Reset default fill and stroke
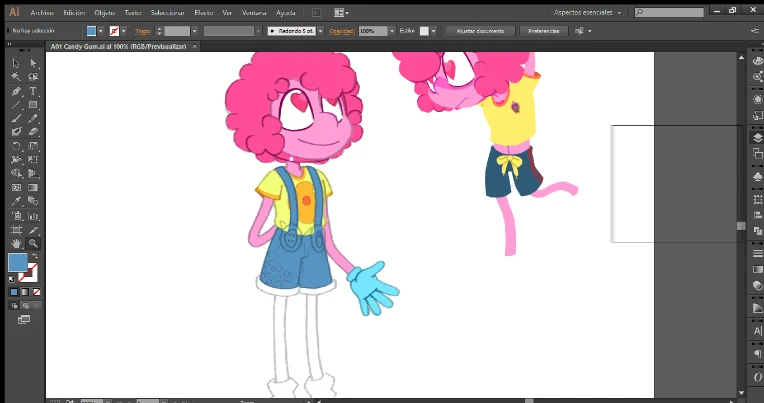 click(x=12, y=279)
